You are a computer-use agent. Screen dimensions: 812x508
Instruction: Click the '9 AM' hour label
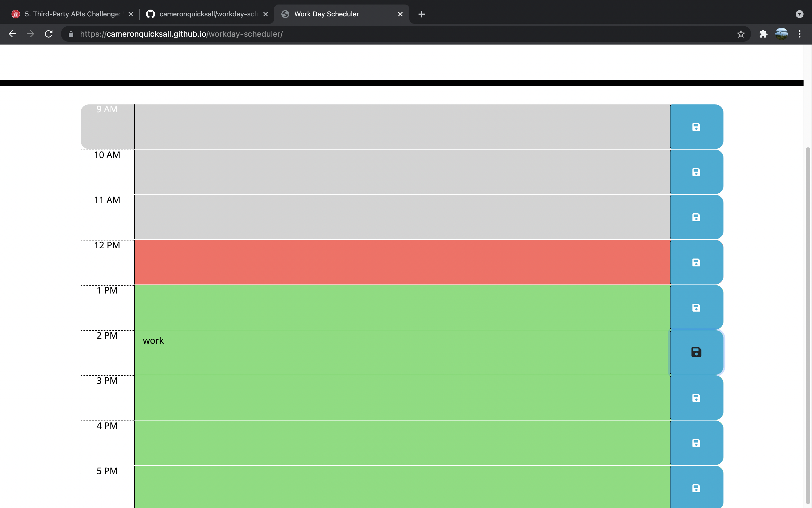107,109
